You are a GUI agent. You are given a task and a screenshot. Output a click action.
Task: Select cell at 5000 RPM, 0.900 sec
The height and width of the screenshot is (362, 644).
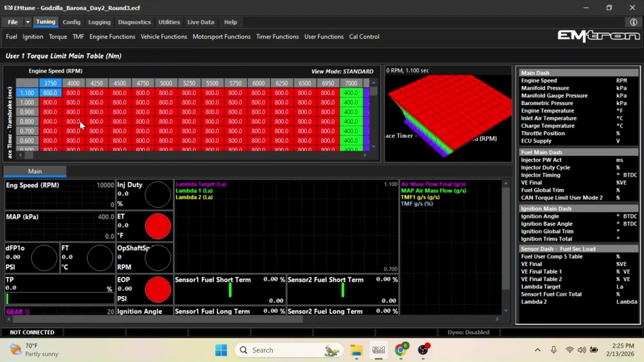click(166, 112)
